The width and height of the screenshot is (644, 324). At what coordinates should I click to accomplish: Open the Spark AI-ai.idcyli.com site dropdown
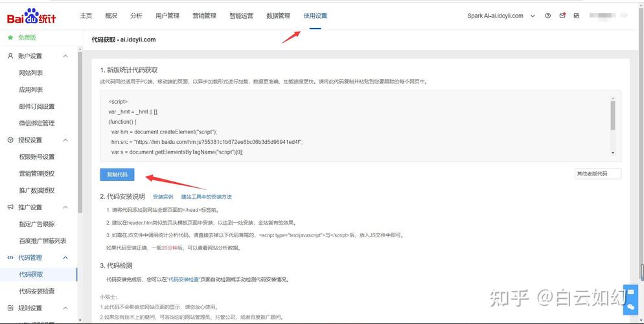tap(501, 16)
